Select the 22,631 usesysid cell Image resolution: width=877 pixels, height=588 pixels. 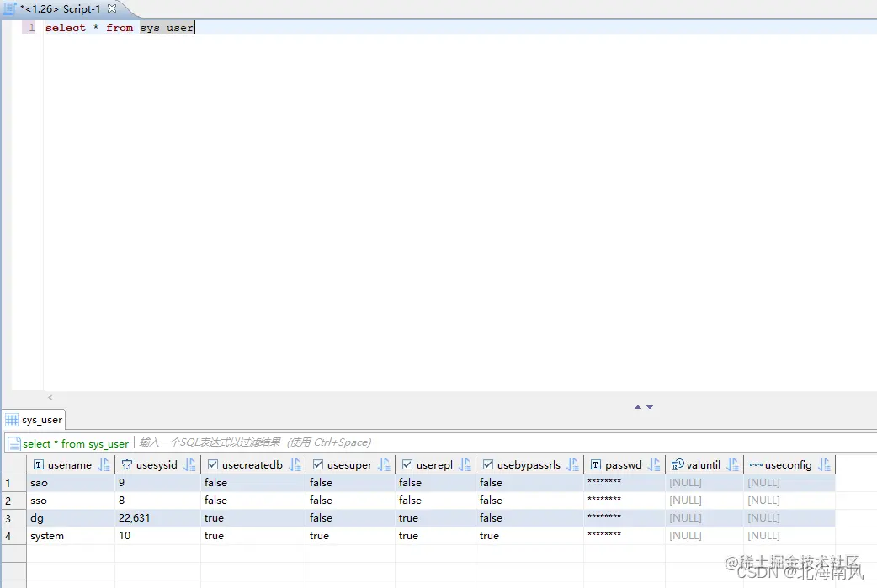pos(157,518)
